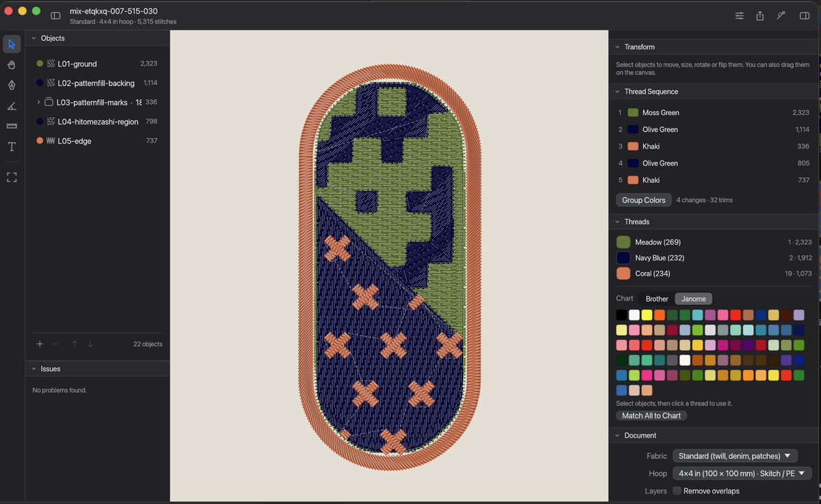
Task: Expand the L03-patternfill-marks group
Action: click(x=38, y=102)
